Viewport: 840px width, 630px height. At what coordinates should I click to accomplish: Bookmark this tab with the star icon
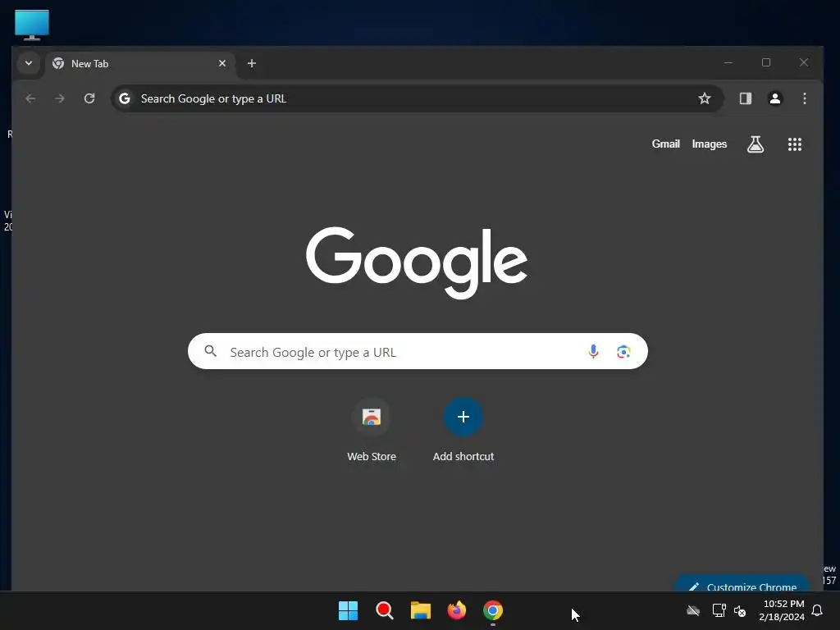click(705, 98)
